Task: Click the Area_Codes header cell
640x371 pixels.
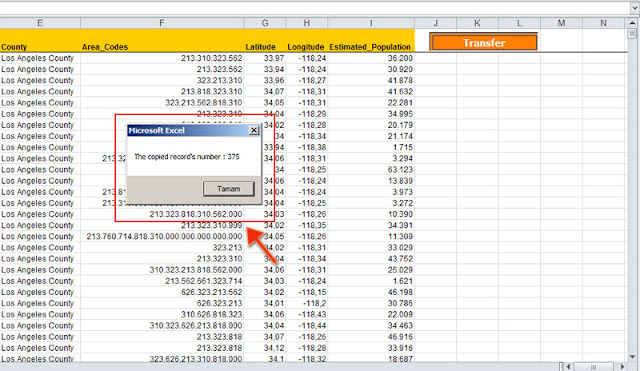Action: (162, 40)
